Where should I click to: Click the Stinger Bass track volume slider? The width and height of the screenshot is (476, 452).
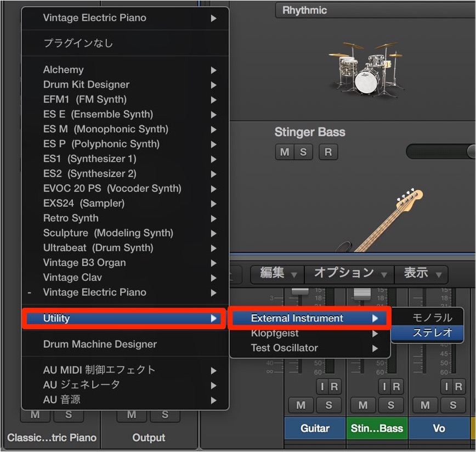click(x=441, y=151)
